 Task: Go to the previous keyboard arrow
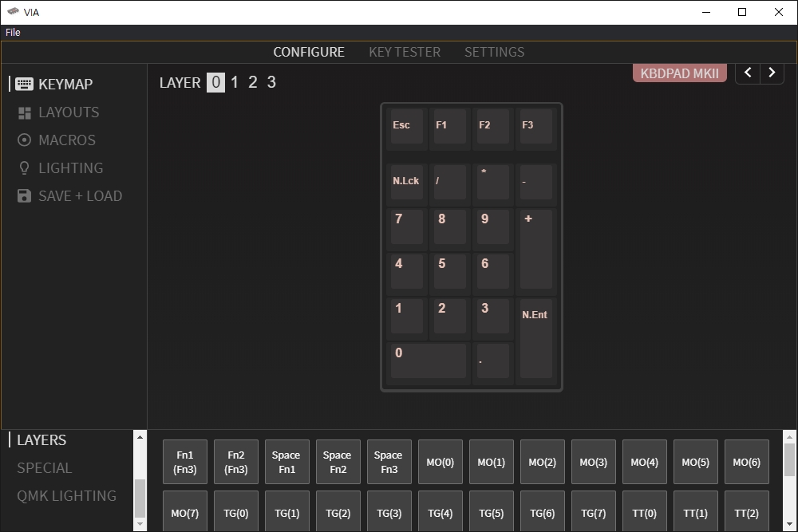pyautogui.click(x=748, y=73)
